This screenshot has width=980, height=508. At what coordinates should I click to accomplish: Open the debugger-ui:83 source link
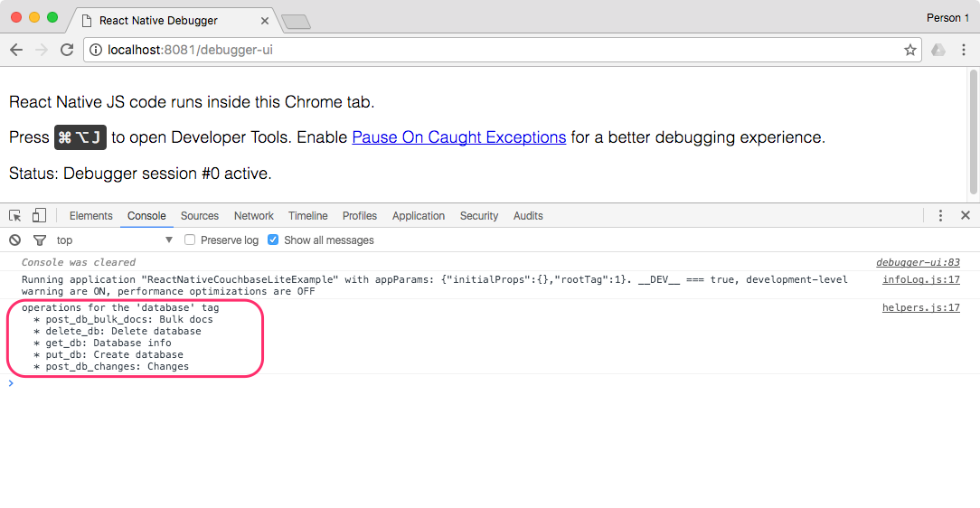click(x=919, y=262)
